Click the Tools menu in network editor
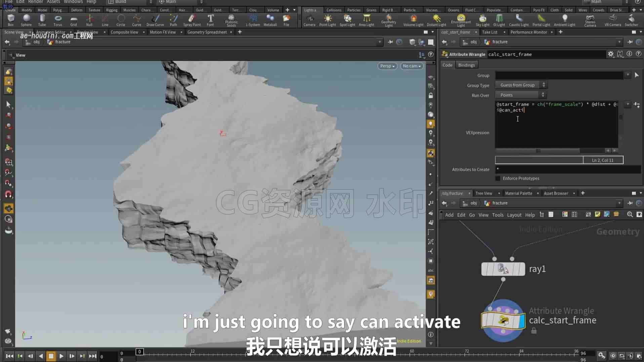Screen dimensions: 644x362 pos(497,215)
